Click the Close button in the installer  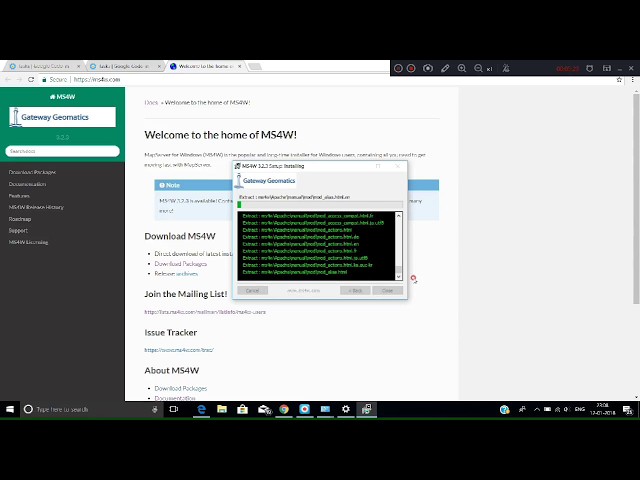click(387, 290)
